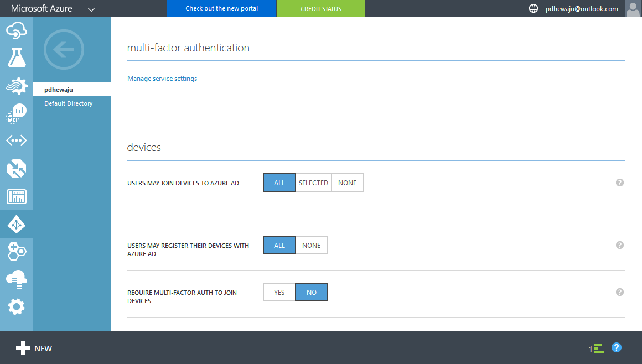This screenshot has width=642, height=364.
Task: Open the notifications list icon in bottom bar
Action: point(596,349)
